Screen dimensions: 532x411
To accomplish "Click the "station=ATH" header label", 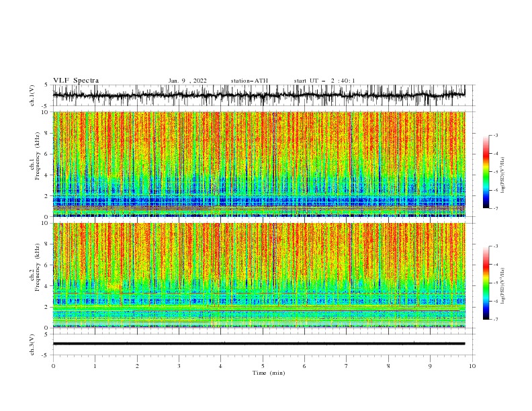I will [249, 81].
